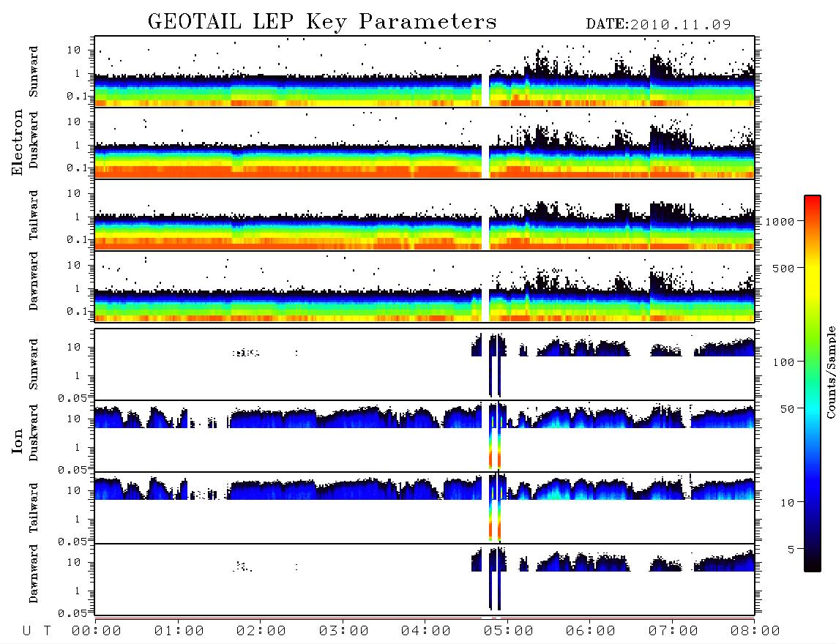Click the Electron Duskward spectrogram panel
The image size is (836, 644).
click(425, 143)
